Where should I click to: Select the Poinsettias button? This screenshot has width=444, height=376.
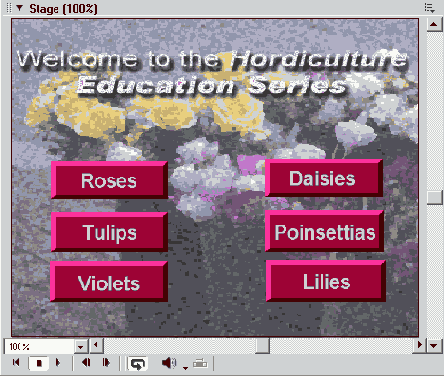pyautogui.click(x=325, y=231)
